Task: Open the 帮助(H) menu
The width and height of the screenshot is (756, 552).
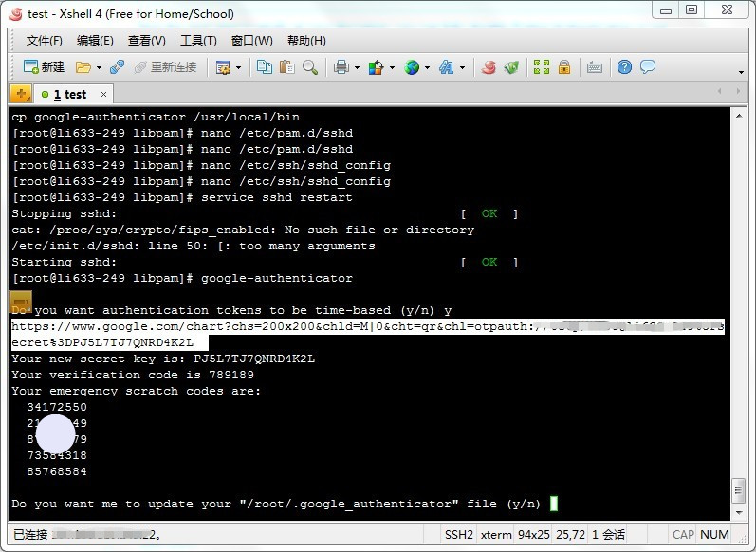Action: [306, 41]
